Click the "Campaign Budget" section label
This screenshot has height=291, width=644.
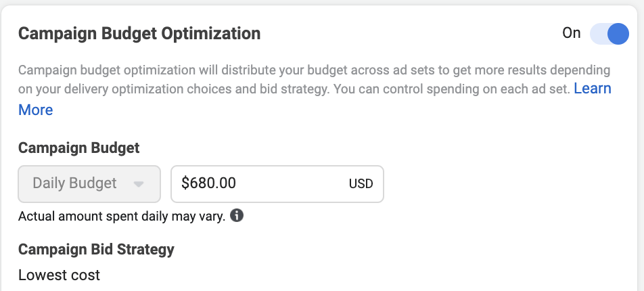[x=78, y=148]
